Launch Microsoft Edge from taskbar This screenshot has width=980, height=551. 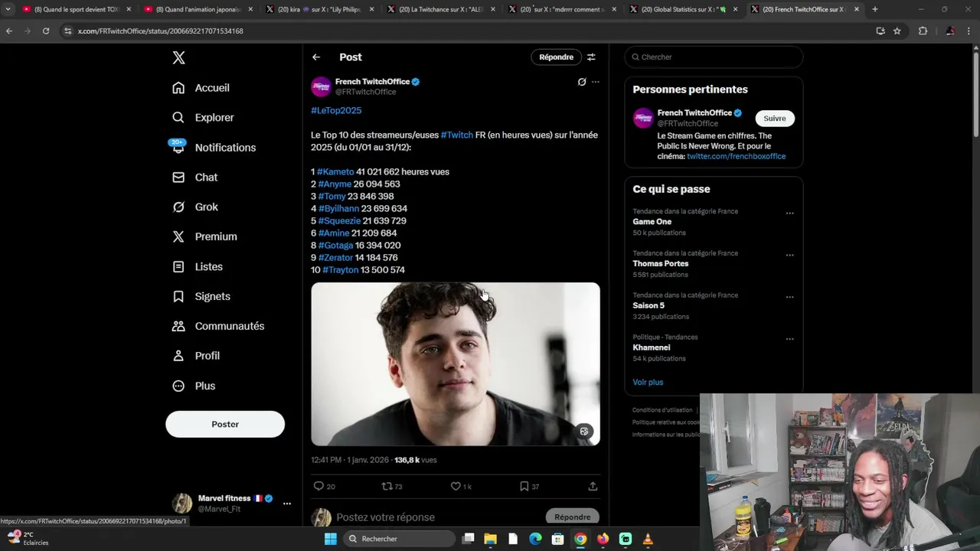[536, 540]
